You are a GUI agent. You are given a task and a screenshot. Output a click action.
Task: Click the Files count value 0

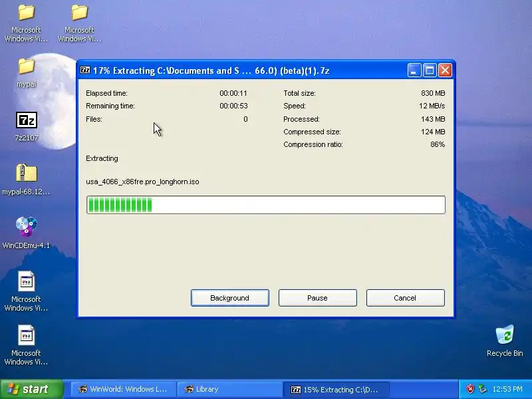[x=245, y=119]
